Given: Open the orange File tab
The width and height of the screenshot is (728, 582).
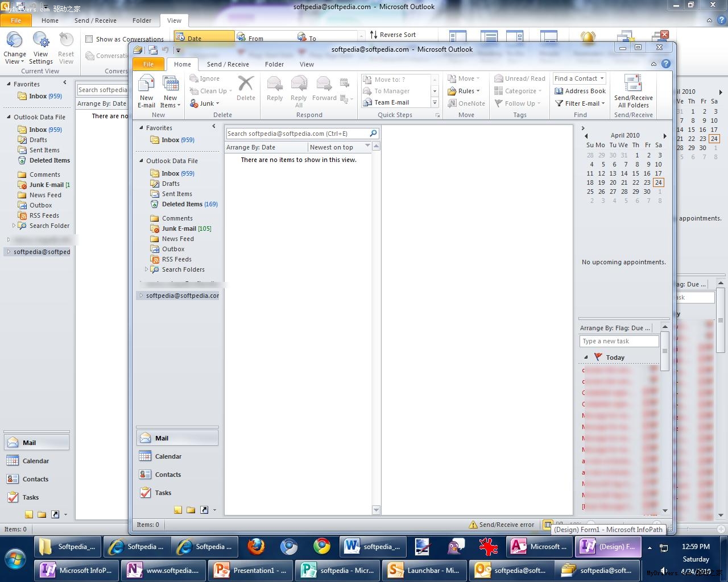Looking at the screenshot, I should pos(148,64).
